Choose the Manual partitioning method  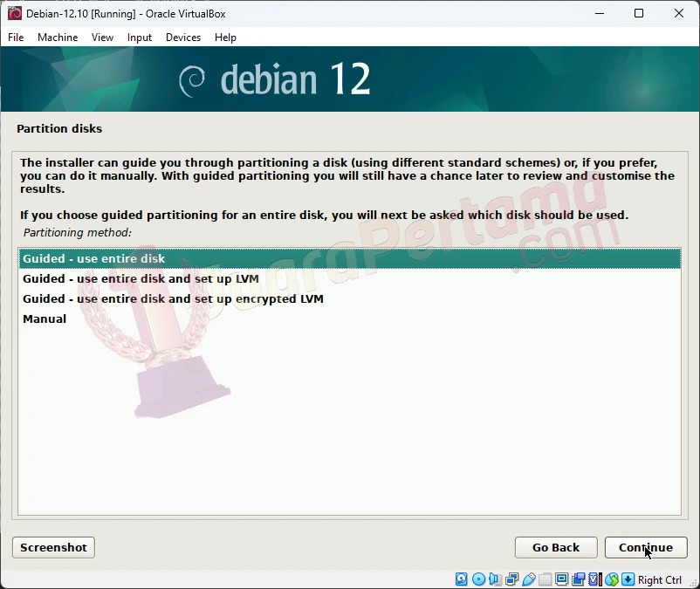[x=45, y=318]
